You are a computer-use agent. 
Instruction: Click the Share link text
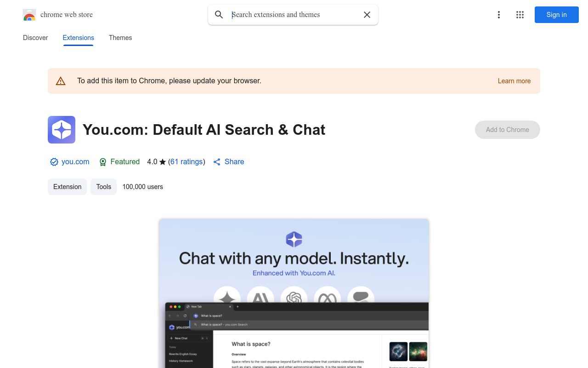[x=234, y=162]
